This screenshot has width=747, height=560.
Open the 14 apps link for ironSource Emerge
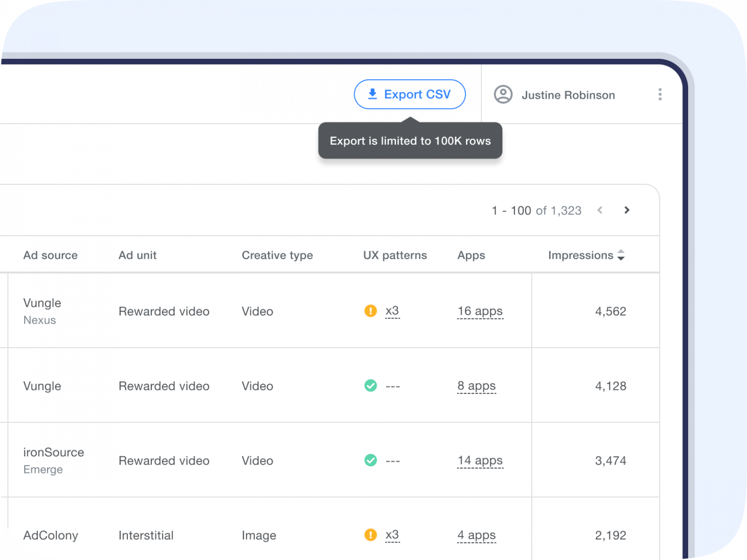[480, 460]
